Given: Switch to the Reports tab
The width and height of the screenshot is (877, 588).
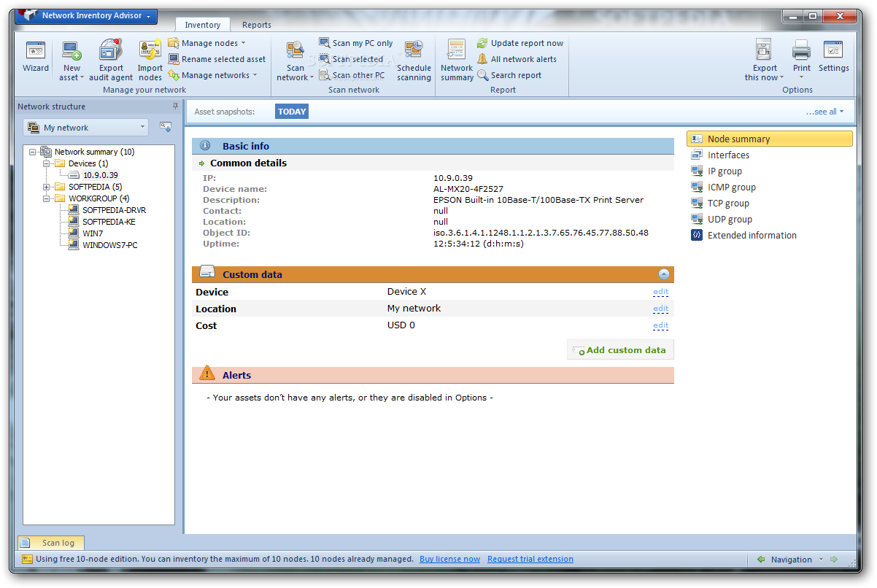Looking at the screenshot, I should pyautogui.click(x=257, y=25).
